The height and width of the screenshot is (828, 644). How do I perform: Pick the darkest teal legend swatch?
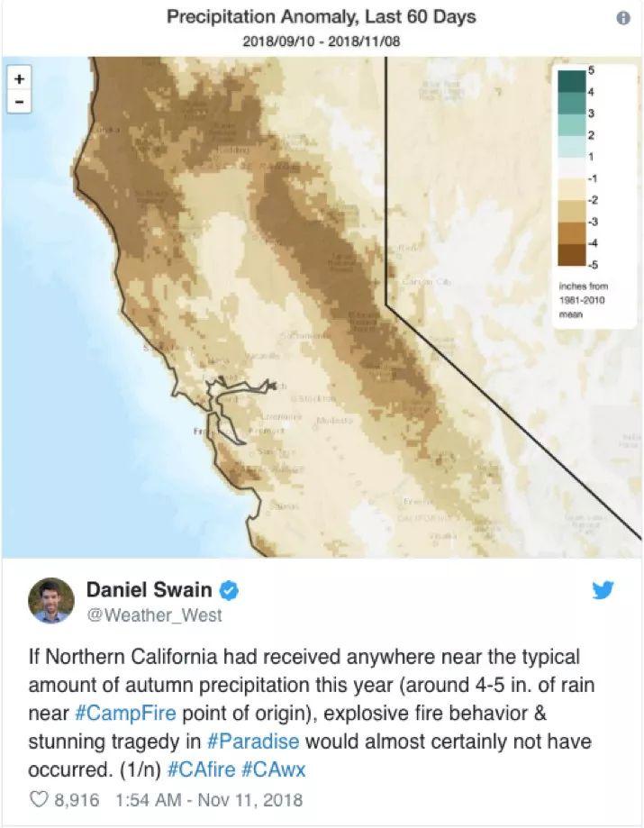point(568,80)
